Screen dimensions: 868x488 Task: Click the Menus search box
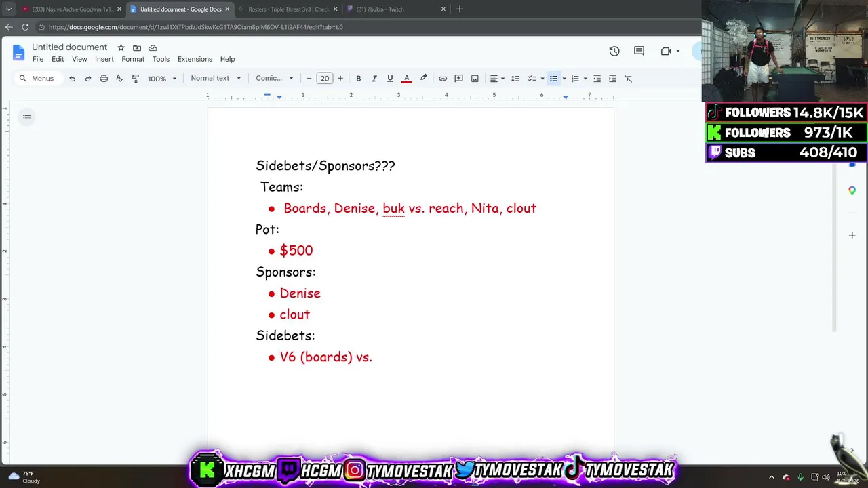point(37,79)
